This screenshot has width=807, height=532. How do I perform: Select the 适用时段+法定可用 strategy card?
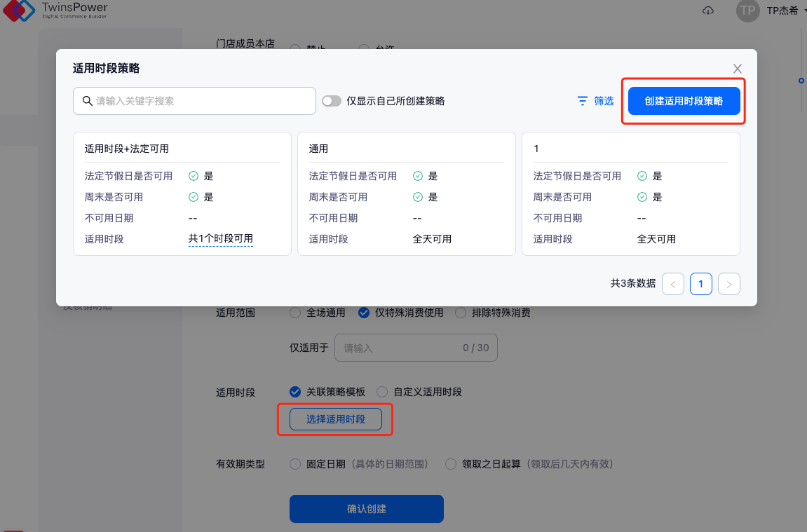click(182, 193)
